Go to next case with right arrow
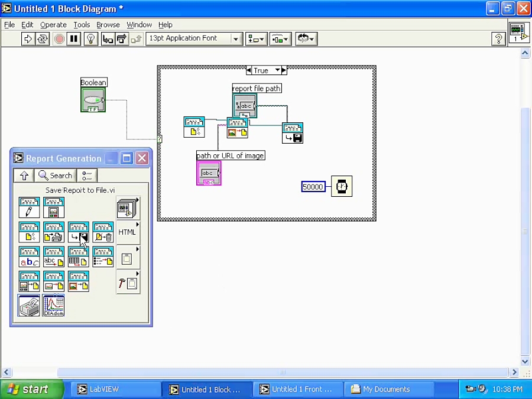 coord(284,70)
